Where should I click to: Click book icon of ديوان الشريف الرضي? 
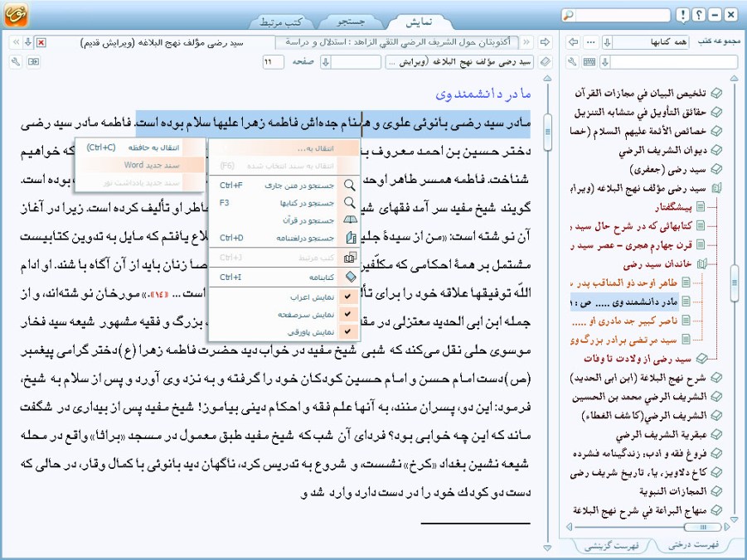(x=716, y=150)
